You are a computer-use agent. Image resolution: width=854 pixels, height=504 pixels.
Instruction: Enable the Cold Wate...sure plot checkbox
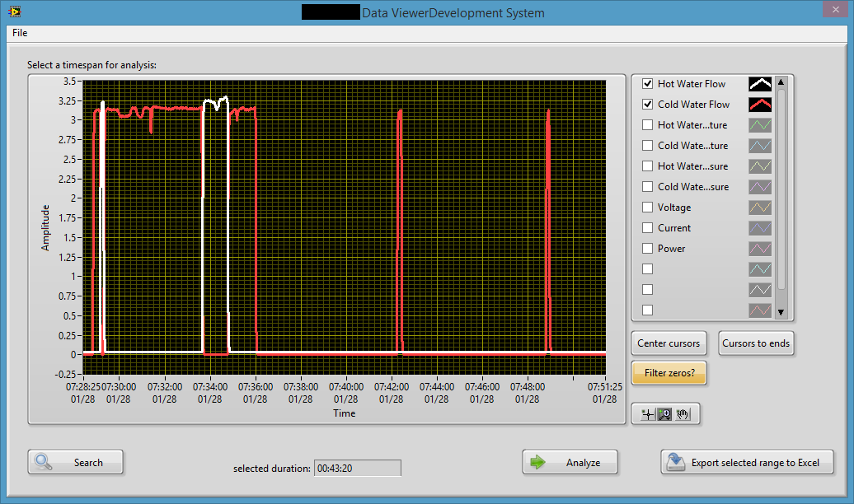coord(648,187)
